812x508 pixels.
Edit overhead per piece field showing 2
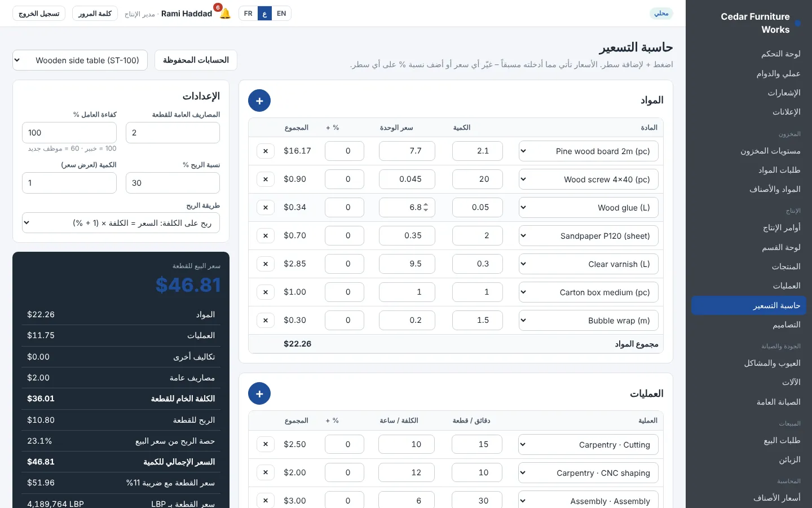173,133
